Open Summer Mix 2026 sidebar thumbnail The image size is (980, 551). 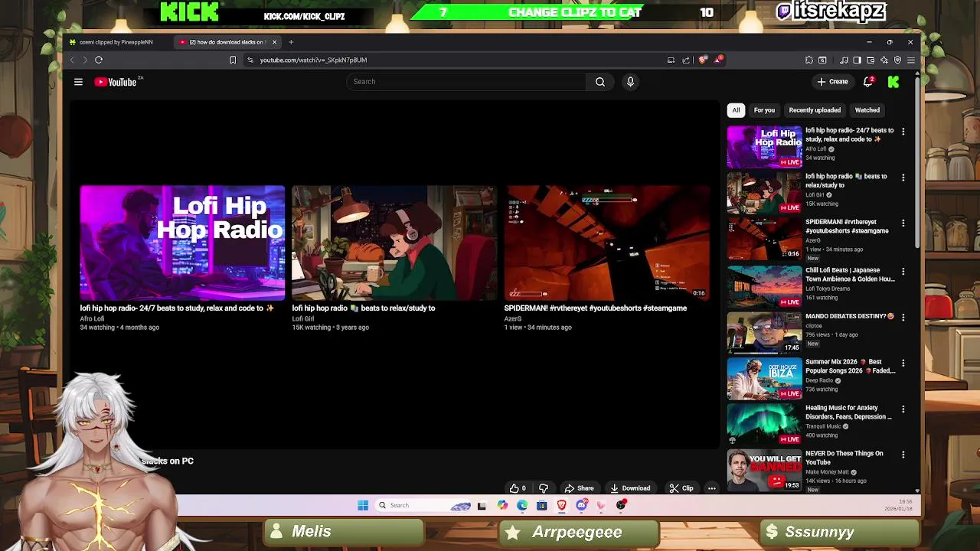pyautogui.click(x=764, y=378)
